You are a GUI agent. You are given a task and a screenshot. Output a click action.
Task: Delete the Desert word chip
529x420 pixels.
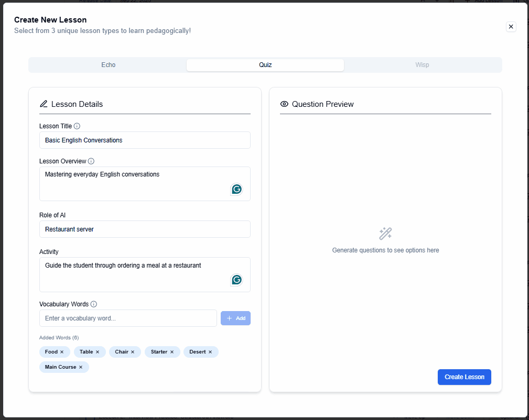(x=210, y=352)
